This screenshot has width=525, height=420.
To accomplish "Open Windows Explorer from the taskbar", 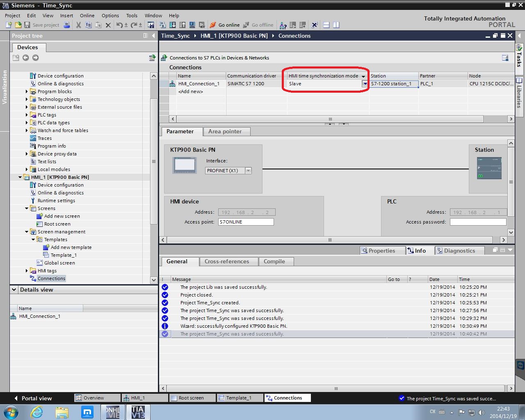I will tap(62, 412).
